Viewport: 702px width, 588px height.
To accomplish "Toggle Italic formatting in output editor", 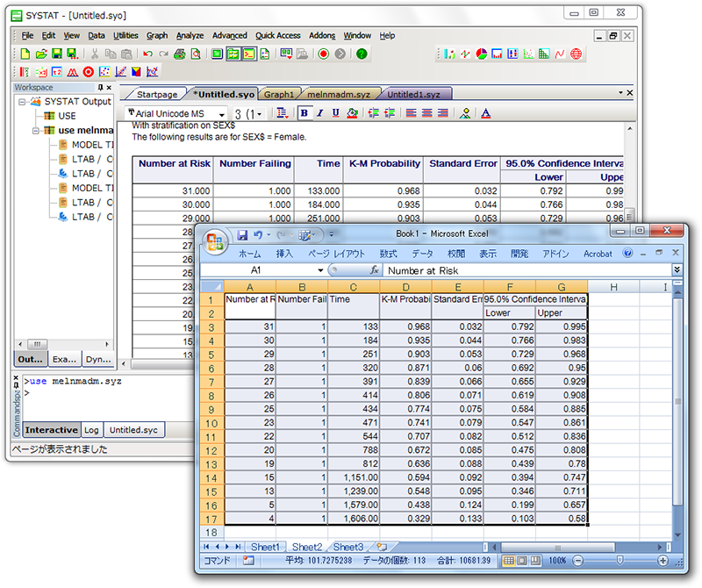I will click(319, 113).
